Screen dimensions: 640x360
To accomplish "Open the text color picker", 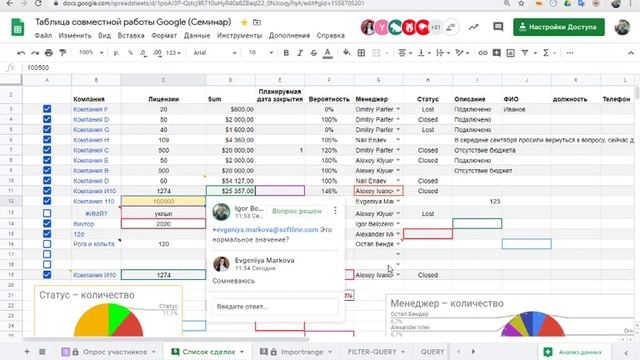I will coord(327,53).
